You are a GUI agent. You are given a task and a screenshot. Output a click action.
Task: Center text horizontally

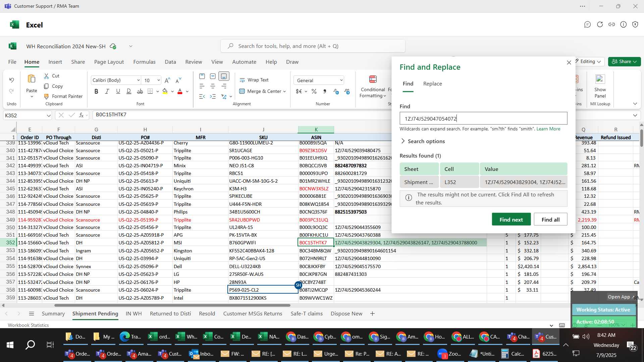[x=213, y=86]
